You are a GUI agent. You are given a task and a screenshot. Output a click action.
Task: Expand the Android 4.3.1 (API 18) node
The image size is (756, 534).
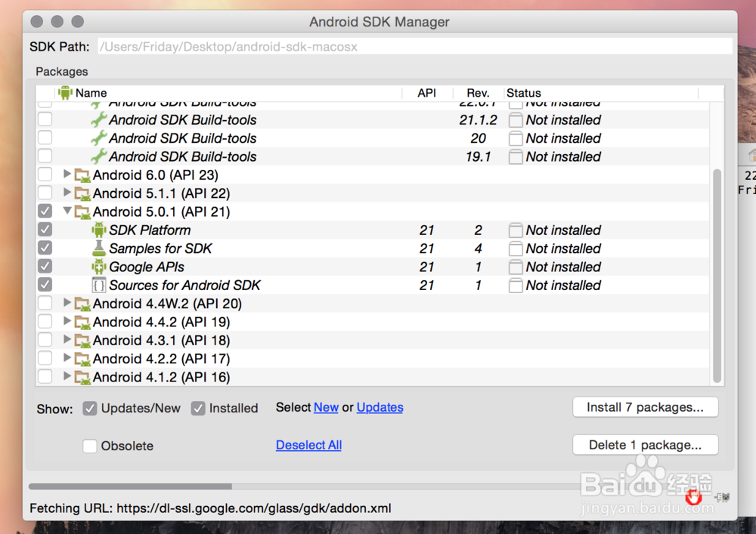tap(67, 339)
